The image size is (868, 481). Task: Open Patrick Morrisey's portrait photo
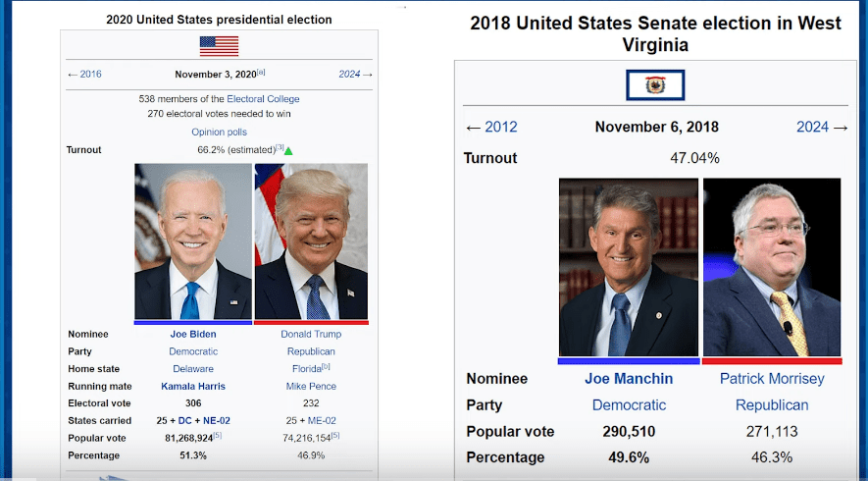[772, 267]
